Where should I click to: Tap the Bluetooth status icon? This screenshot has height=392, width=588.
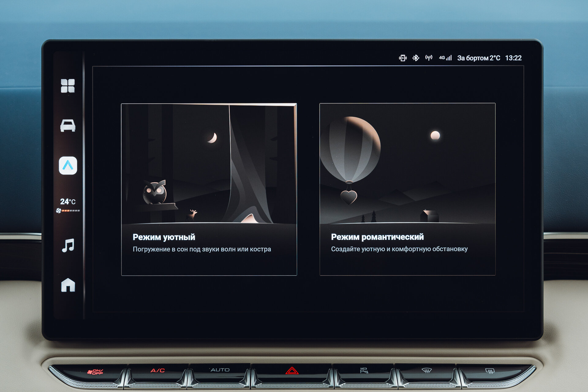click(416, 58)
